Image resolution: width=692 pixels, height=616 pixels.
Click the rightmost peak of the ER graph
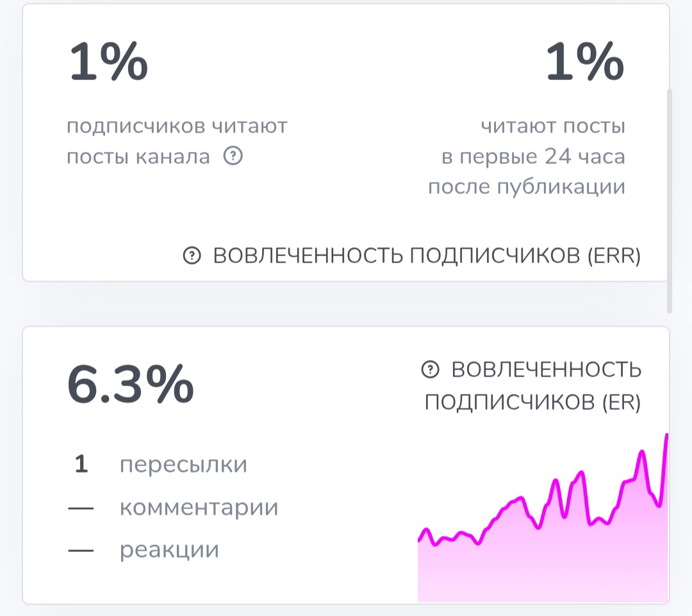666,435
